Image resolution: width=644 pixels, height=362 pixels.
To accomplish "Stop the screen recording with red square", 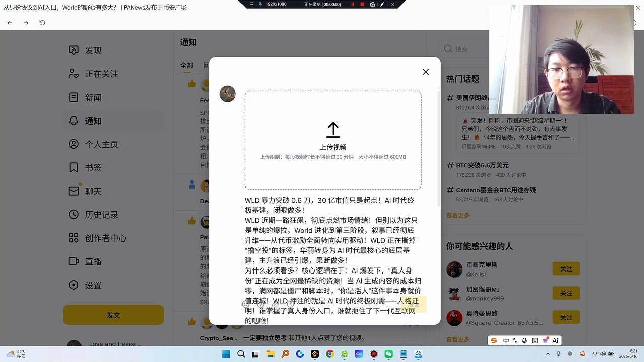I will 362,4.
